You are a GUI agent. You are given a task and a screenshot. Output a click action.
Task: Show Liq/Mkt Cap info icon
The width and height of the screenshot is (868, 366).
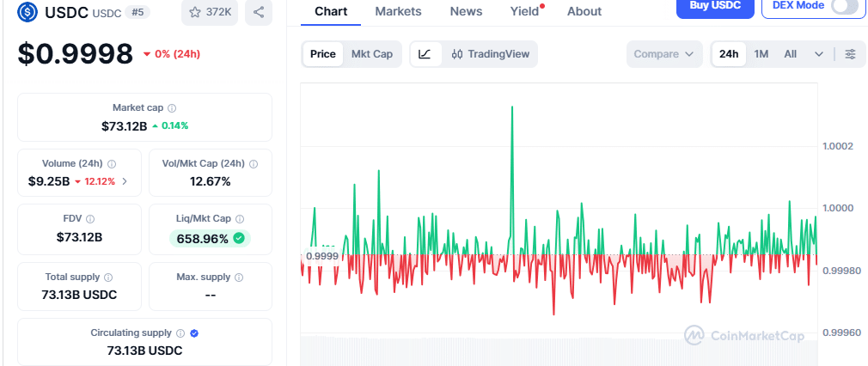click(240, 219)
